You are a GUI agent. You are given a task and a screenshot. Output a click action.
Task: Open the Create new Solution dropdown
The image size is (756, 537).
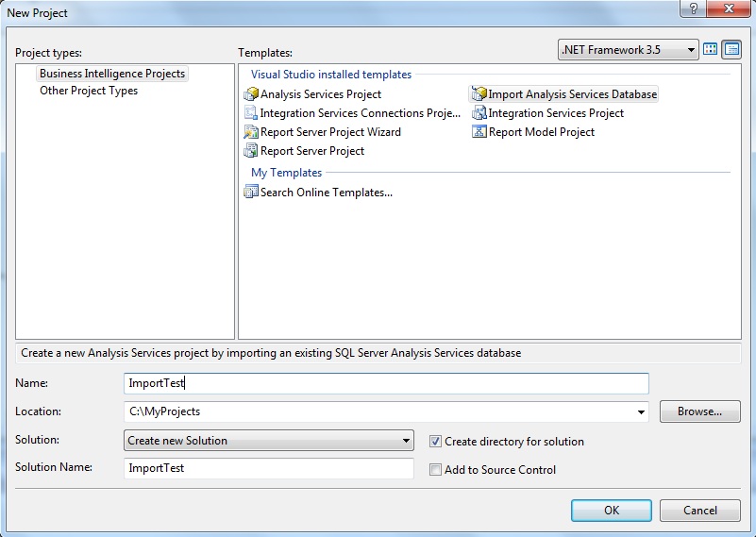pos(269,441)
